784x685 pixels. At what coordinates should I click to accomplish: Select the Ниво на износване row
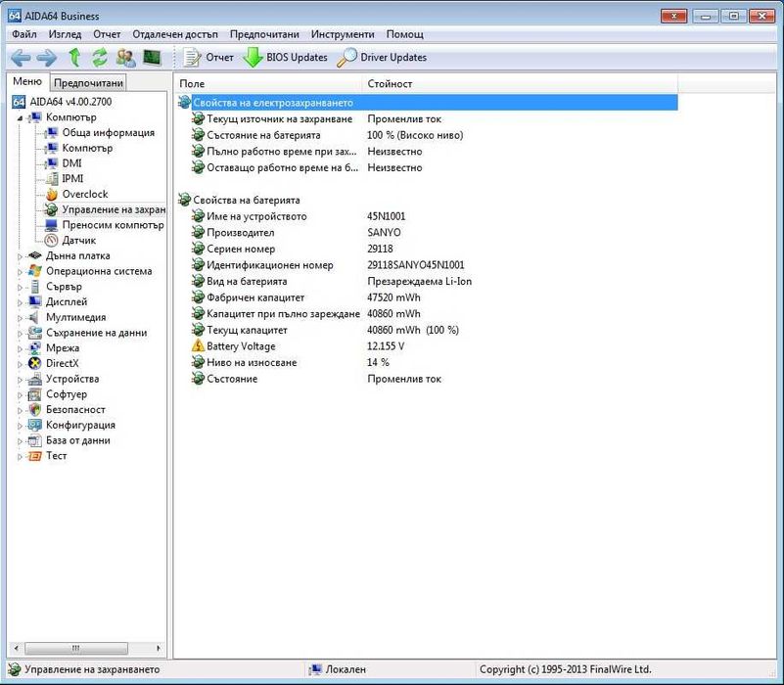428,362
